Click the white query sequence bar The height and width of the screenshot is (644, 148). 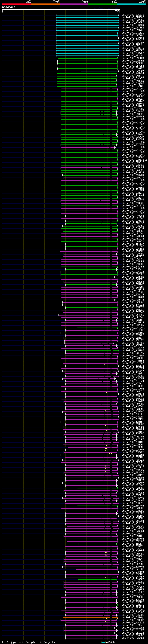(x=61, y=9)
